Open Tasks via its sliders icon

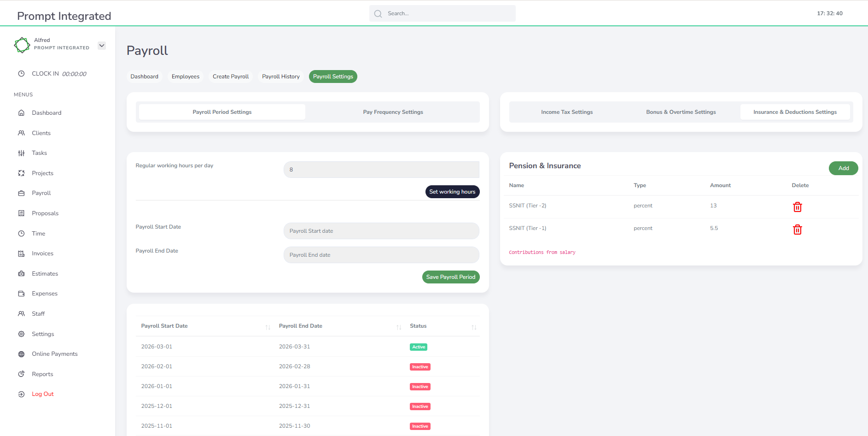pos(21,153)
